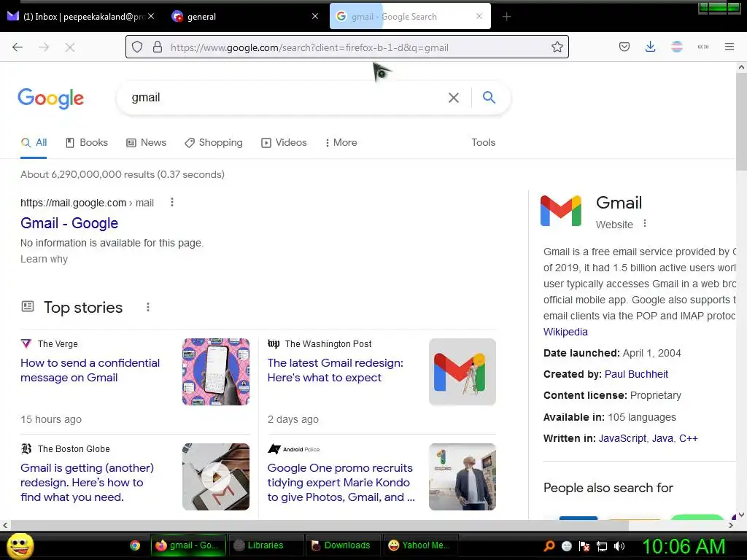Open the Firefox downloads panel
Viewport: 747px width, 560px height.
pos(650,47)
